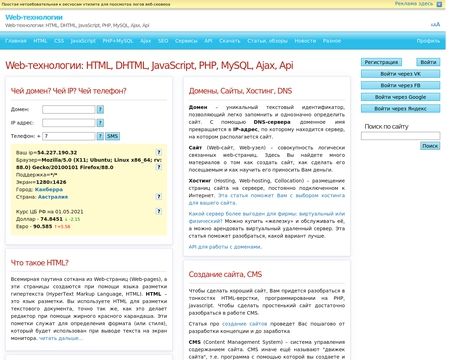Open the PHP+MySQL section
This screenshot has height=360, width=450.
118,41
